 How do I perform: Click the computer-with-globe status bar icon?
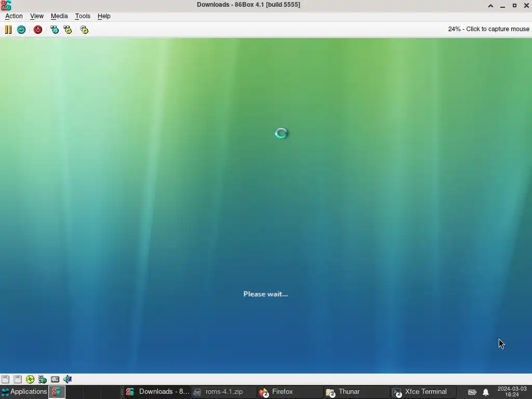click(x=43, y=379)
